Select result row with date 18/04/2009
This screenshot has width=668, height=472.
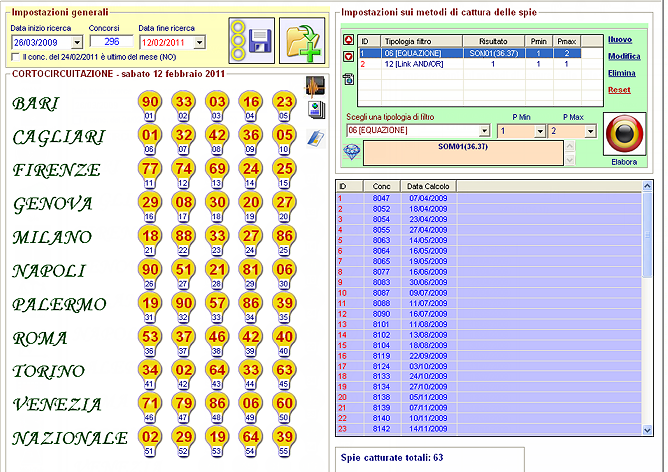(489, 209)
